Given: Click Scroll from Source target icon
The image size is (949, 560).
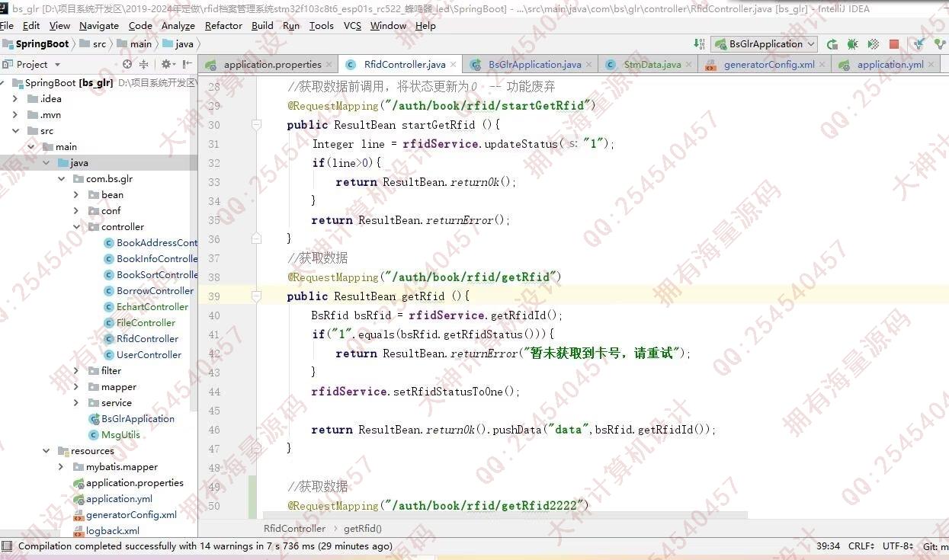Looking at the screenshot, I should pyautogui.click(x=127, y=65).
